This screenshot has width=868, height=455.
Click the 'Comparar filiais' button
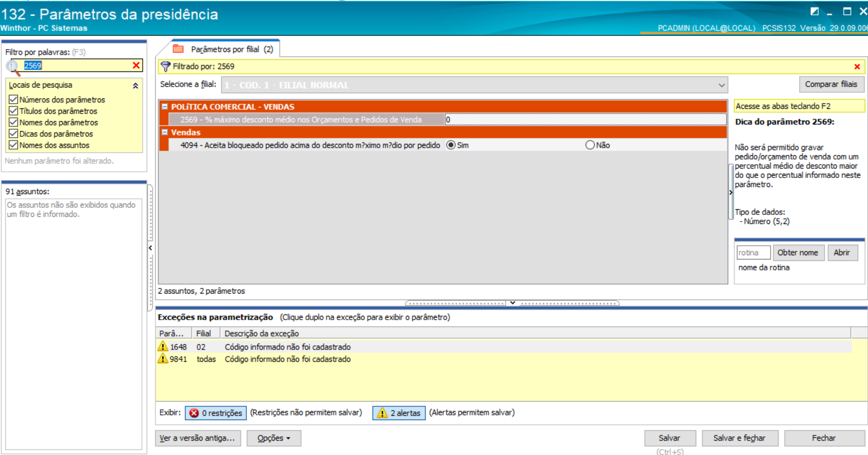point(832,84)
